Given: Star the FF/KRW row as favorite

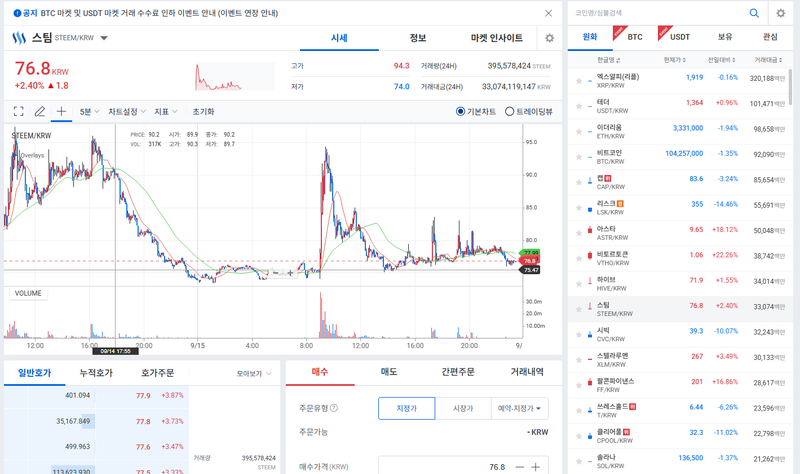Looking at the screenshot, I should coord(579,385).
